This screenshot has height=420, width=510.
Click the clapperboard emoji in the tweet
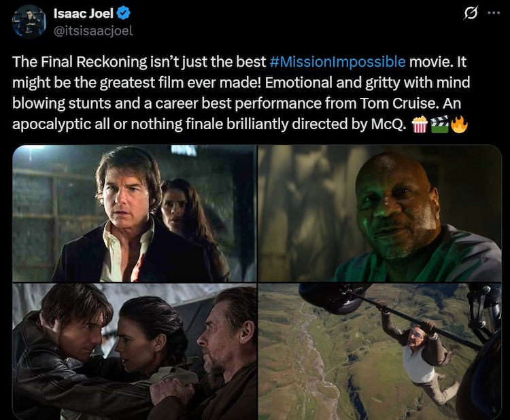pos(439,124)
